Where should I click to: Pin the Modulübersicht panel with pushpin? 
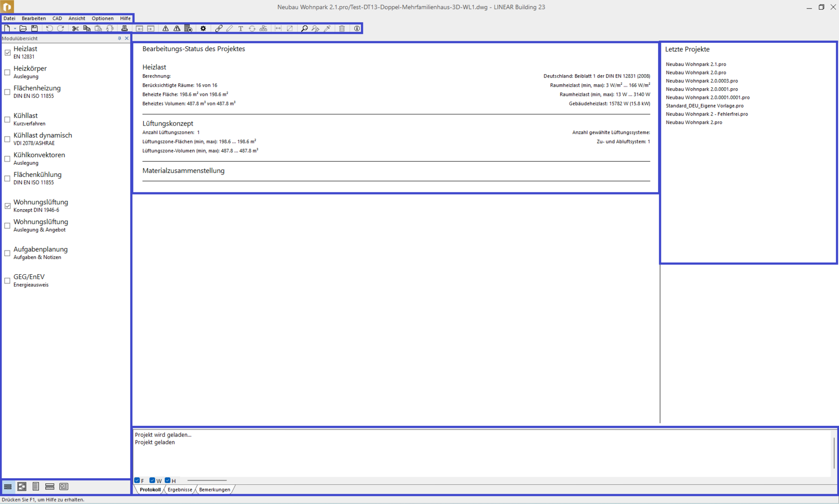pos(119,38)
